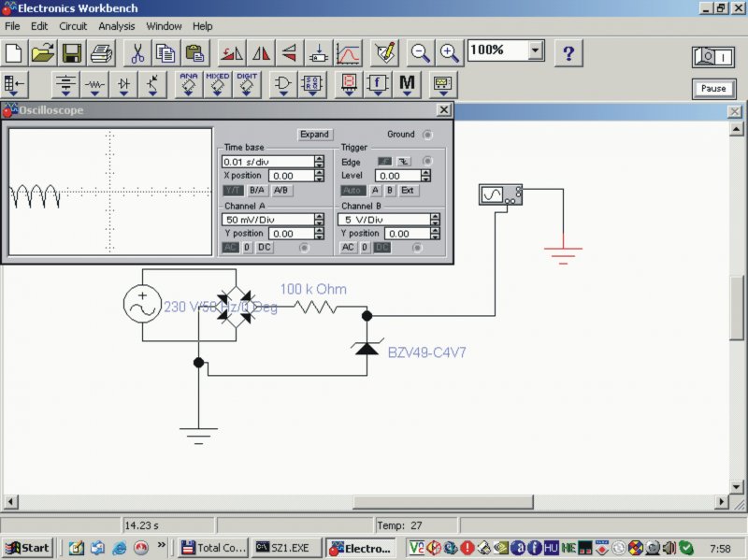Viewport: 748px width, 560px height.
Task: Set Channel B coupling to AC
Action: pos(348,248)
